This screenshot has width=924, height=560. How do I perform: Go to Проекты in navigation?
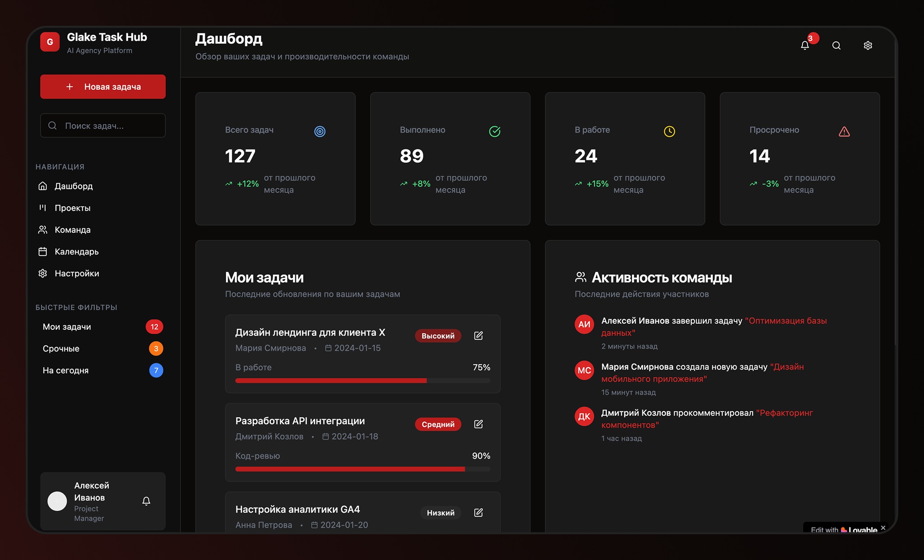coord(72,208)
